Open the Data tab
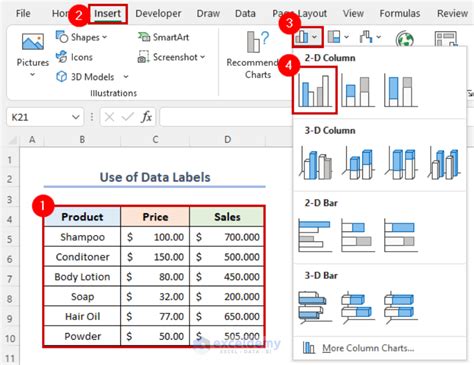The width and height of the screenshot is (474, 365). pyautogui.click(x=245, y=13)
